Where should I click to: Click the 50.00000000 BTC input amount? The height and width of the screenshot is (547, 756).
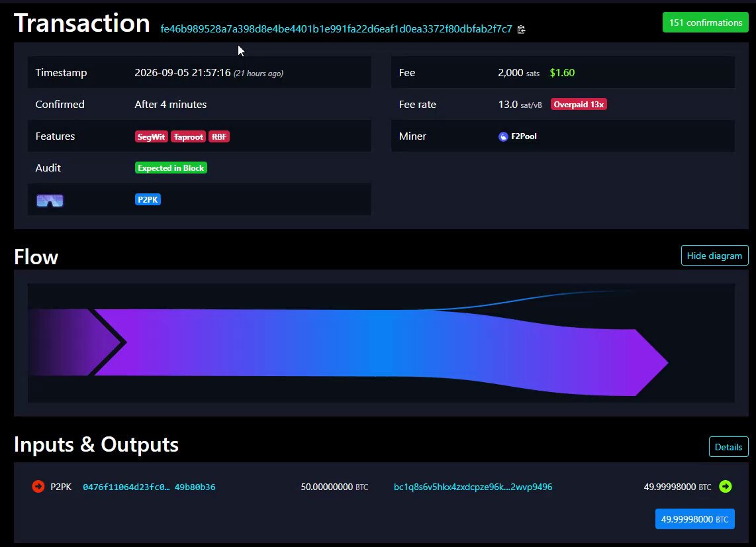click(x=334, y=487)
